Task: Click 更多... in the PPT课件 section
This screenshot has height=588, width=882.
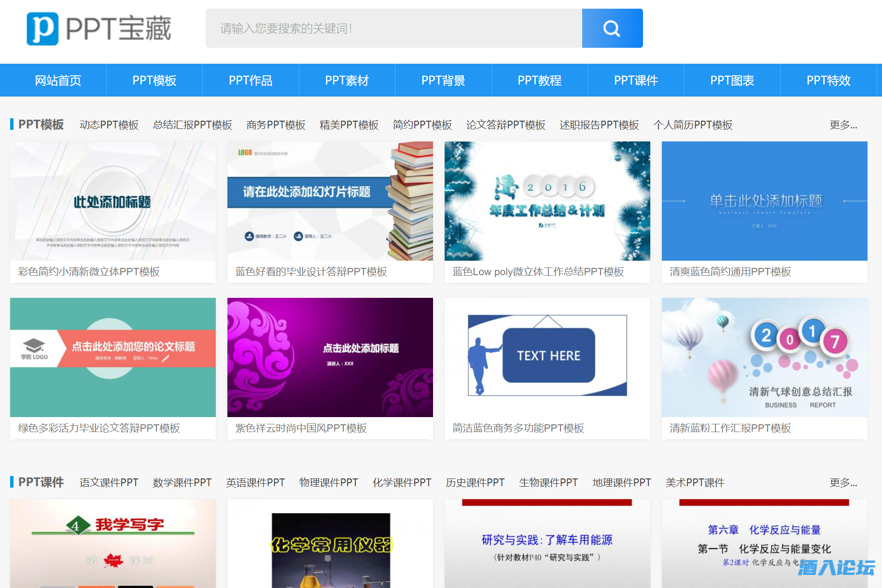Action: 843,483
